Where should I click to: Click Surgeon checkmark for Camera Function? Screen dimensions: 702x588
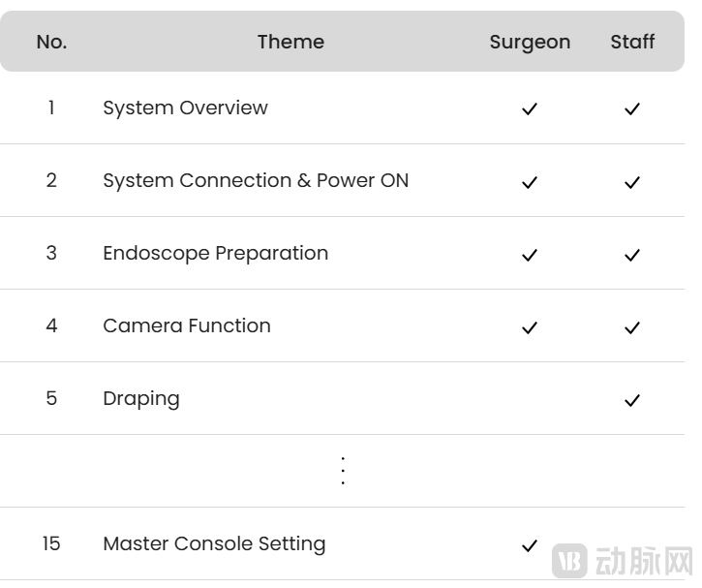[x=529, y=327]
